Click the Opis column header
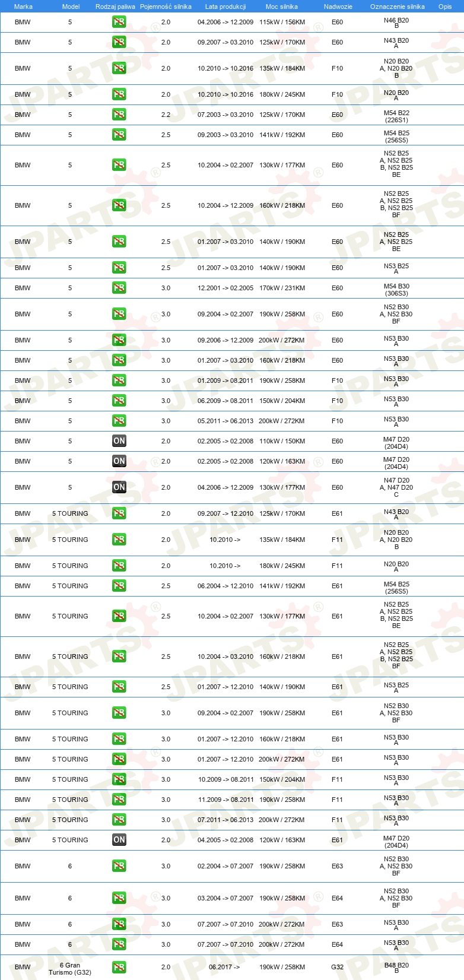Viewport: 464px width, 980px height. pyautogui.click(x=445, y=7)
